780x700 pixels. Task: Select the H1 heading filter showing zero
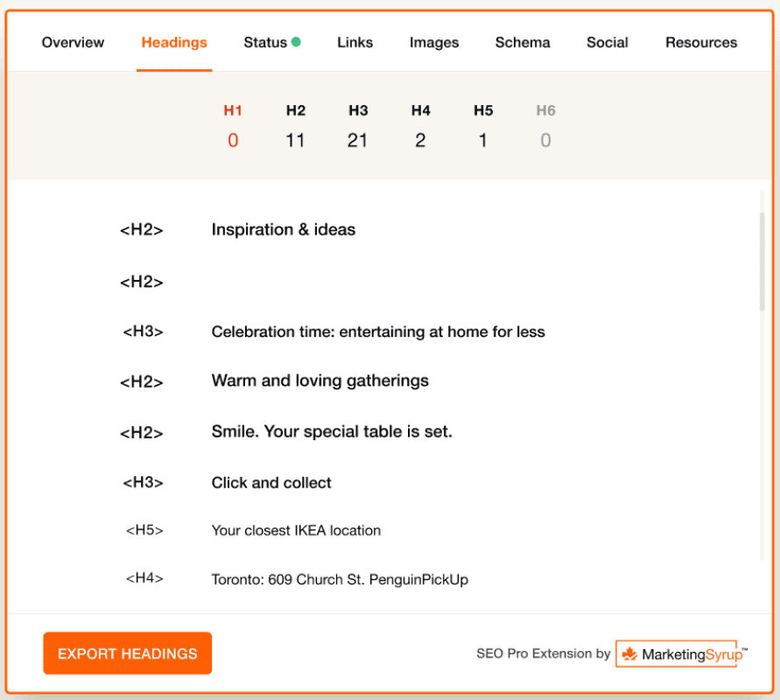233,125
